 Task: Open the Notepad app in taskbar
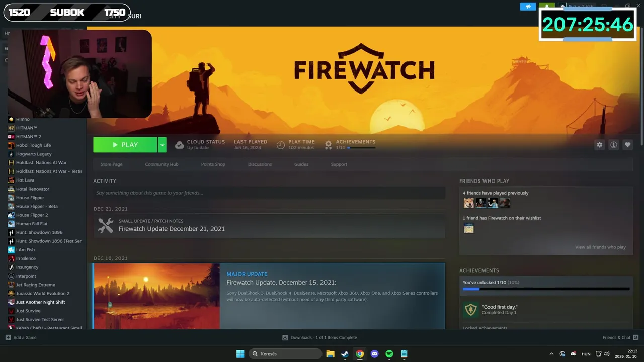(404, 354)
